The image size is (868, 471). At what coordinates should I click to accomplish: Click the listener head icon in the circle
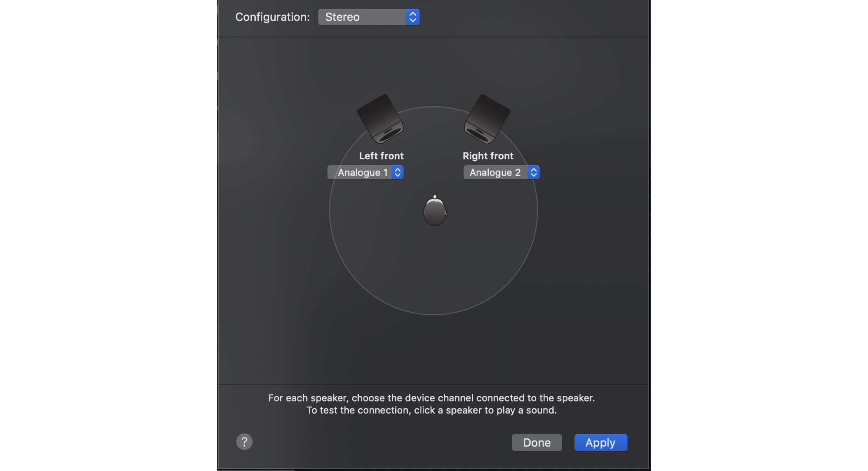click(x=434, y=210)
